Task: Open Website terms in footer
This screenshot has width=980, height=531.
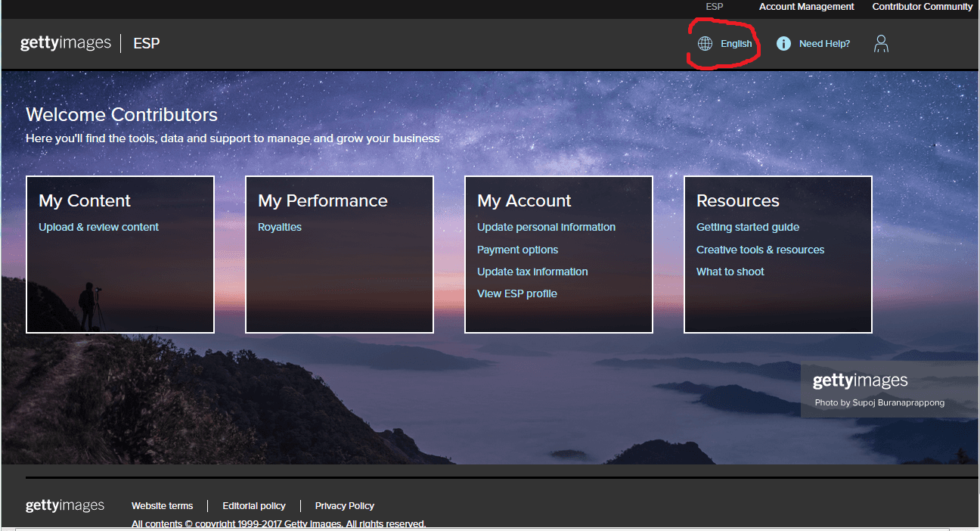Action: tap(162, 506)
